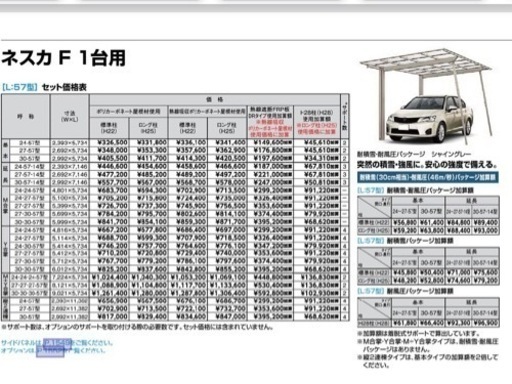The image size is (512, 384).
Task: Click the 寸法 (W×L) column header
Action: pyautogui.click(x=70, y=117)
